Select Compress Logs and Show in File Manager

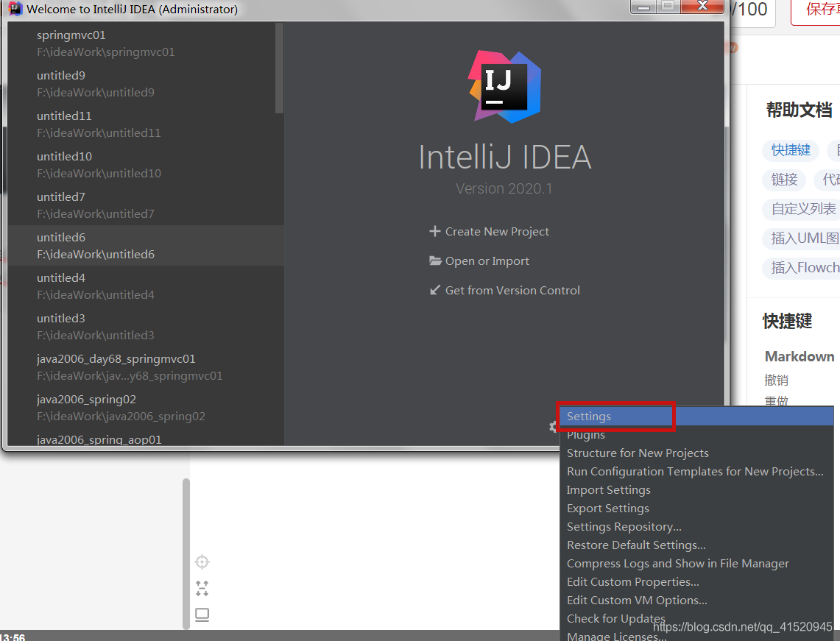(696, 563)
